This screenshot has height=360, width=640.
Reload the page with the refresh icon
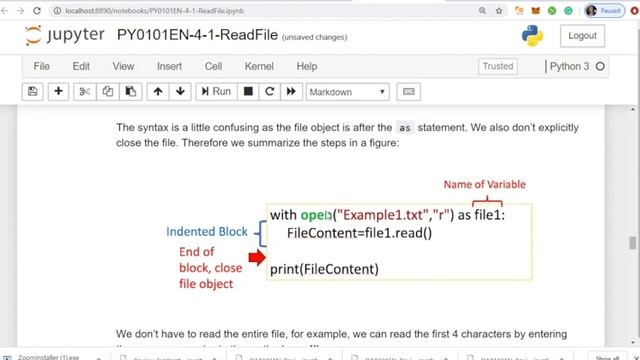pyautogui.click(x=37, y=11)
